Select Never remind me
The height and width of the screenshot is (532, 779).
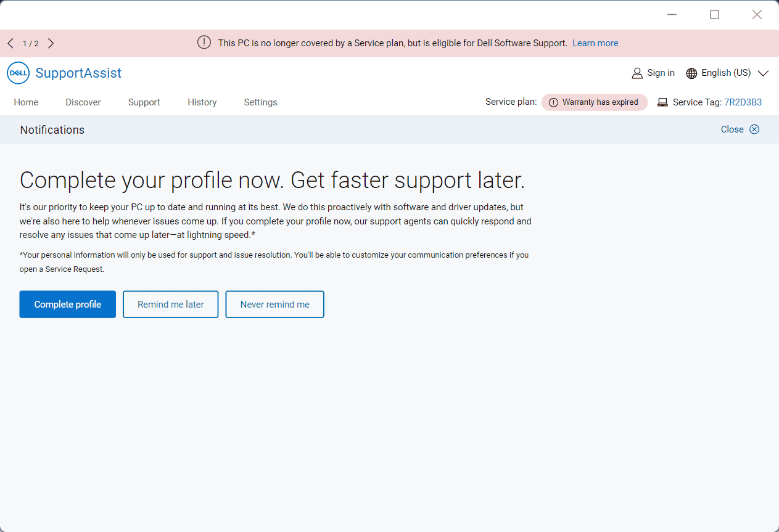pos(275,305)
